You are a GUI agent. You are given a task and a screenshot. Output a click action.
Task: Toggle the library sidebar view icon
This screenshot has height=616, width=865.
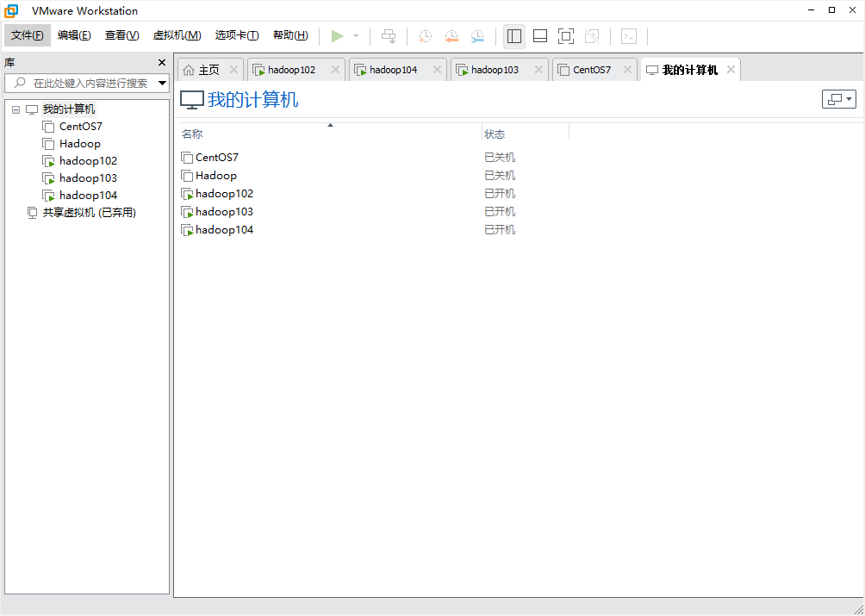tap(514, 36)
